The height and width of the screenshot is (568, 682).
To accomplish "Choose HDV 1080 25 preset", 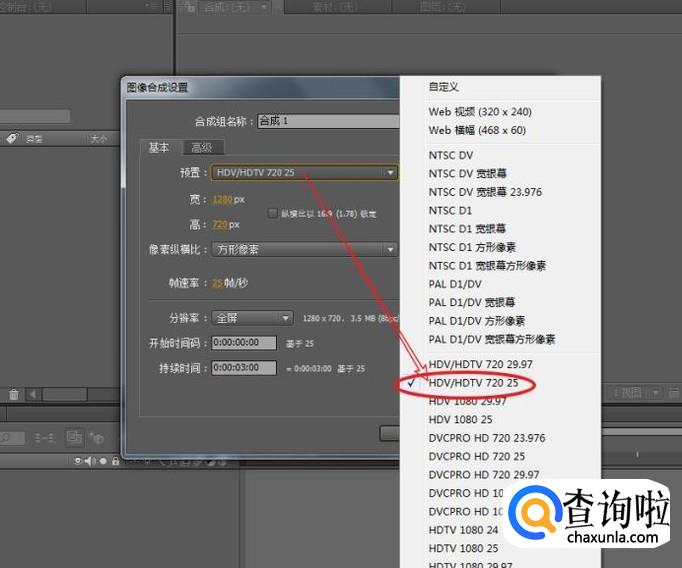I will coord(460,420).
